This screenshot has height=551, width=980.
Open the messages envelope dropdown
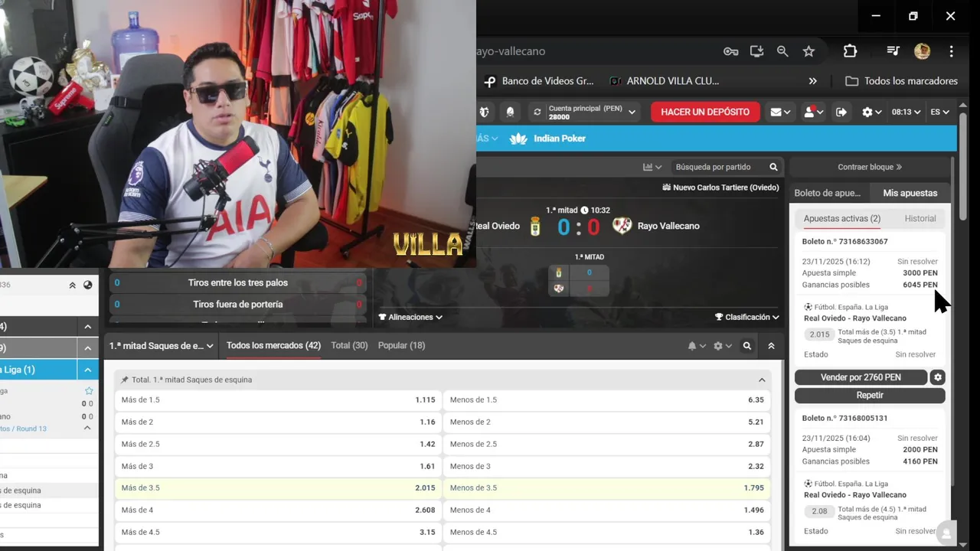click(781, 112)
